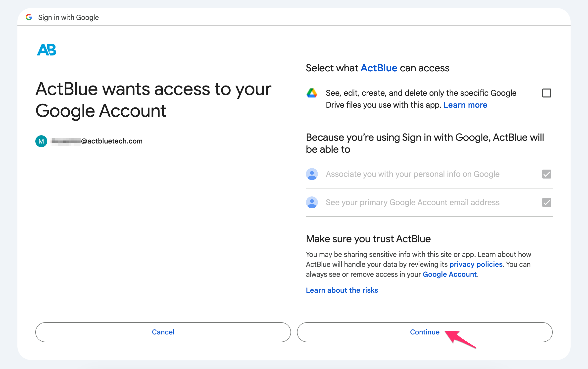Click the second user avatar icon
The image size is (588, 369).
pyautogui.click(x=312, y=202)
